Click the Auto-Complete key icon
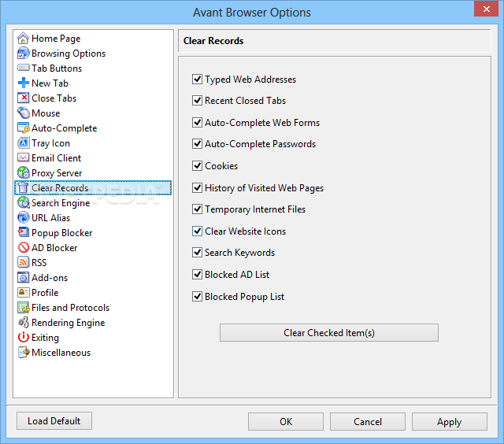The image size is (504, 444). (x=23, y=128)
